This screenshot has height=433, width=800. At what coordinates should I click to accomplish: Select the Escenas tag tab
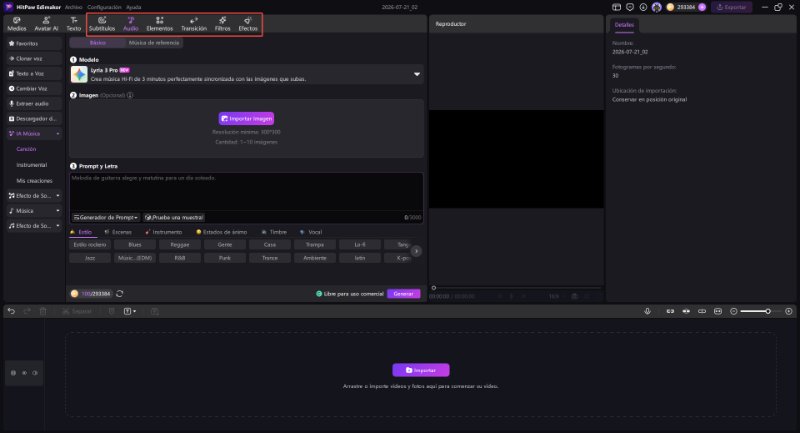coord(118,232)
